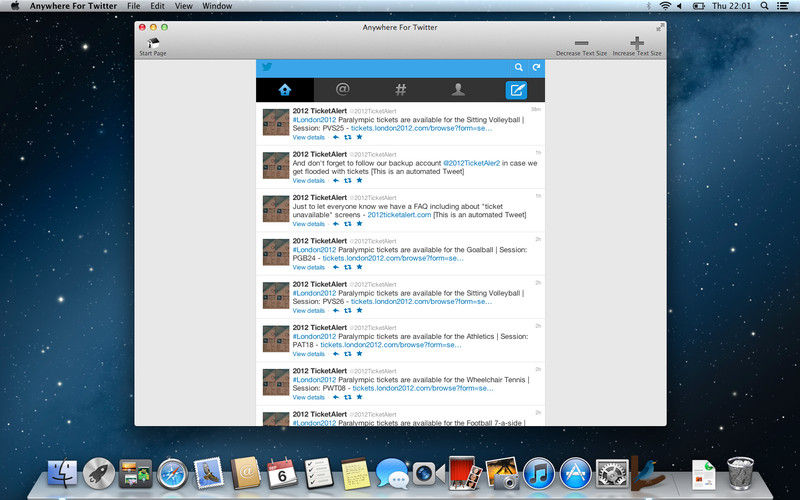The image size is (800, 500).
Task: Click #London2012 hashtag in Goalball tweet
Action: (x=314, y=250)
